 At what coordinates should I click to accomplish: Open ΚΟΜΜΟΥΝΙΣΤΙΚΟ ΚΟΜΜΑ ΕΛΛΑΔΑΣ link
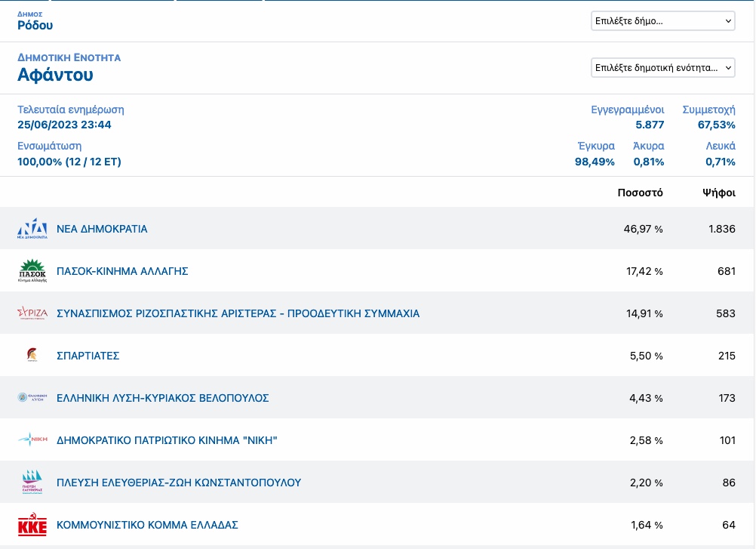pyautogui.click(x=147, y=525)
